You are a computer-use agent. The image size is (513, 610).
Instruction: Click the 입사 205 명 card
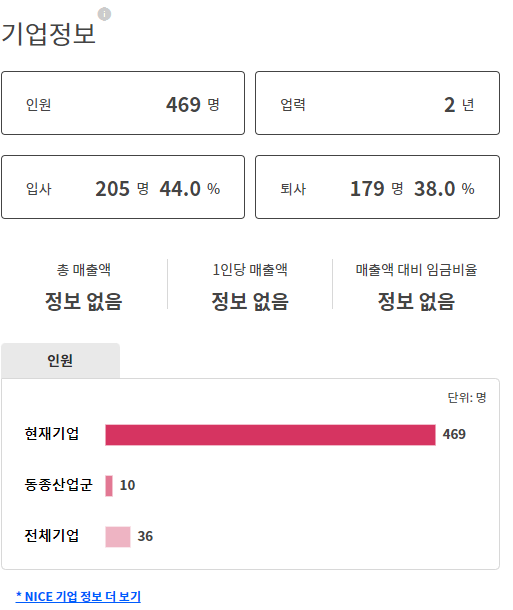(123, 187)
